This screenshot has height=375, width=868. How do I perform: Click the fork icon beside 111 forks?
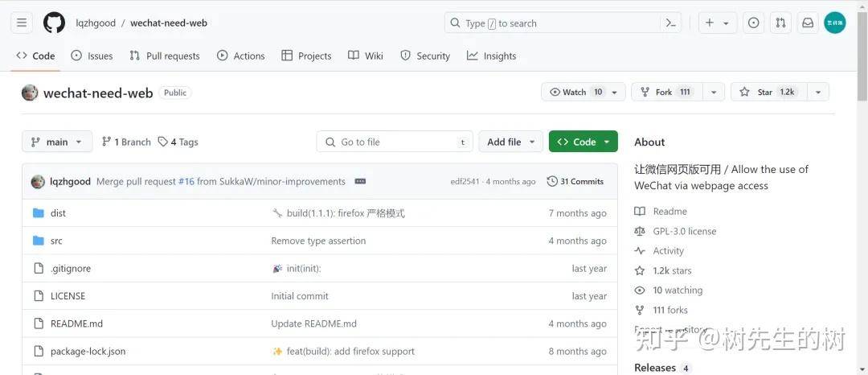640,310
